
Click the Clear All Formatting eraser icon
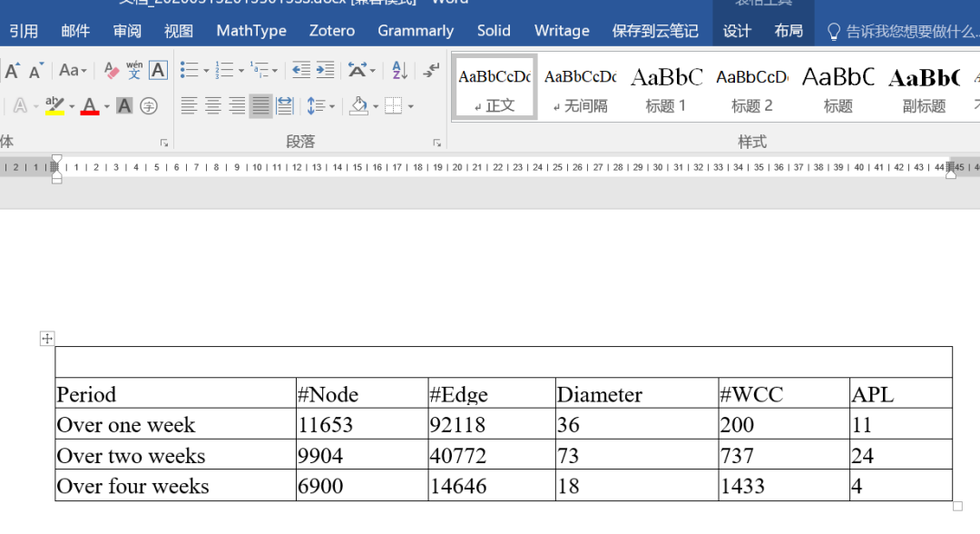pos(112,71)
